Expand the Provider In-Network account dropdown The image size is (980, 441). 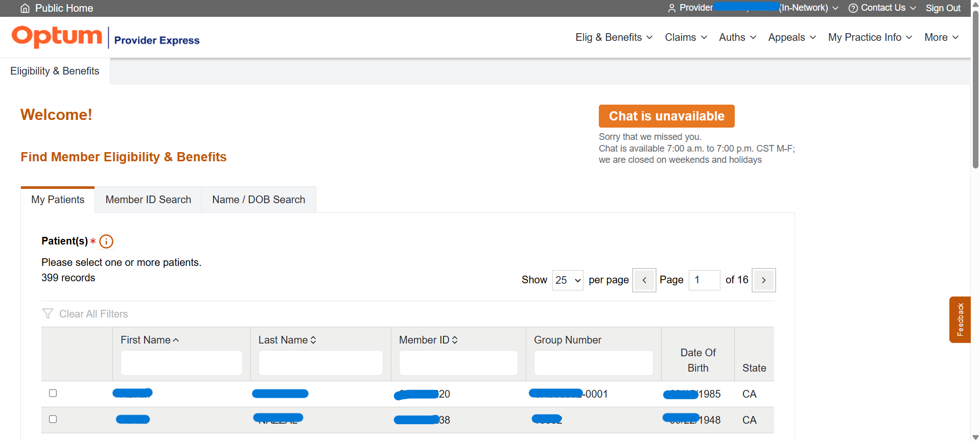pos(835,8)
